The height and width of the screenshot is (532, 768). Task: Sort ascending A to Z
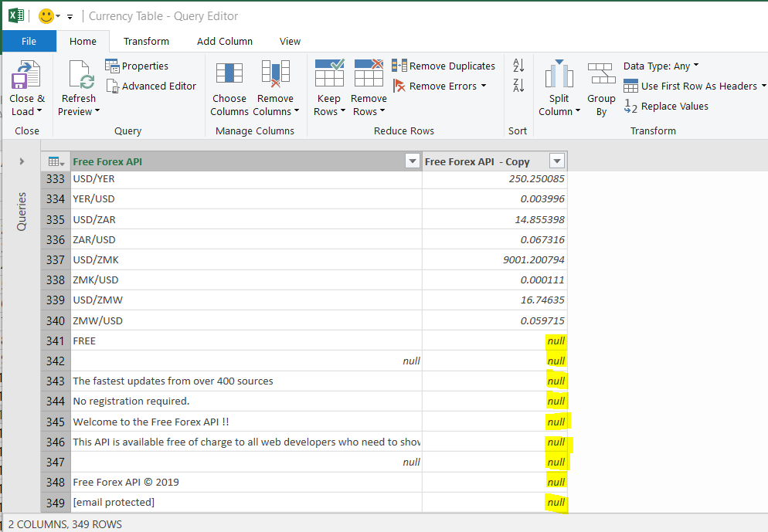click(x=518, y=65)
